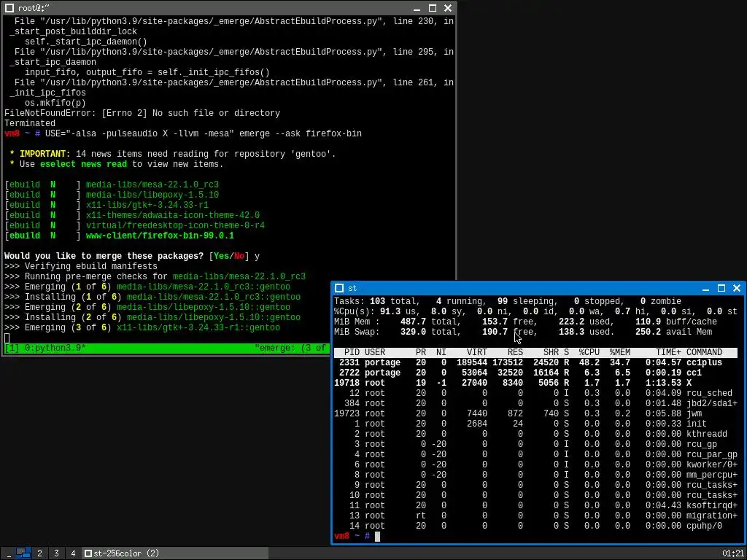Select the jwm process row
Viewport: 747px width, 560px height.
535,414
